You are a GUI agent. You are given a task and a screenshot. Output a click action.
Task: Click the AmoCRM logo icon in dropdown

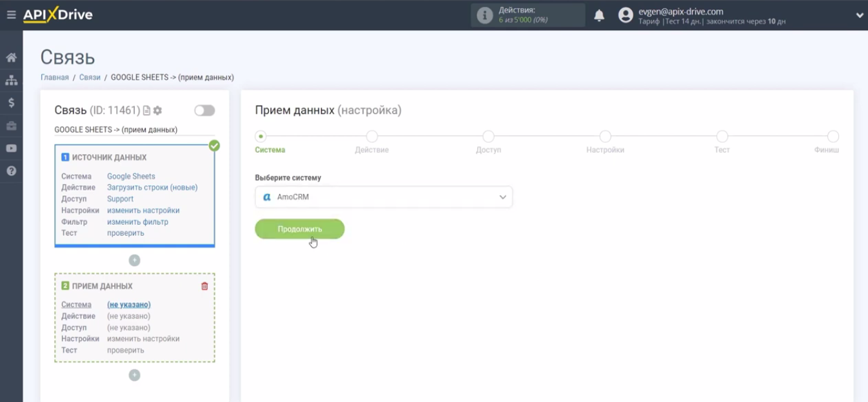(x=267, y=197)
